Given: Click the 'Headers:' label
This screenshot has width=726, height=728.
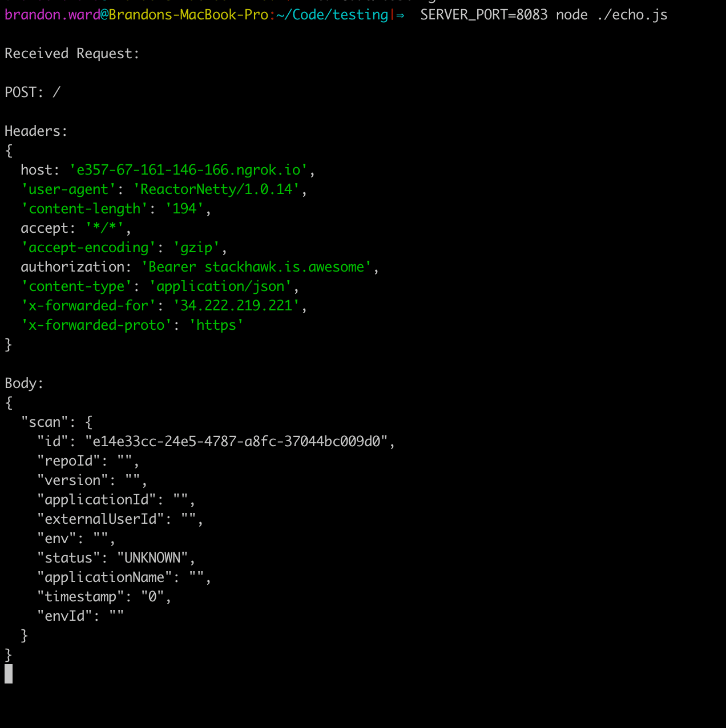Looking at the screenshot, I should 36,131.
